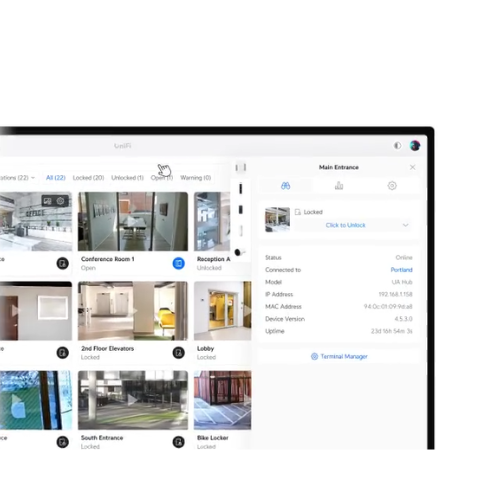Viewport: 500px width, 500px height.
Task: Click the Conference Room 1 card title
Action: point(108,259)
